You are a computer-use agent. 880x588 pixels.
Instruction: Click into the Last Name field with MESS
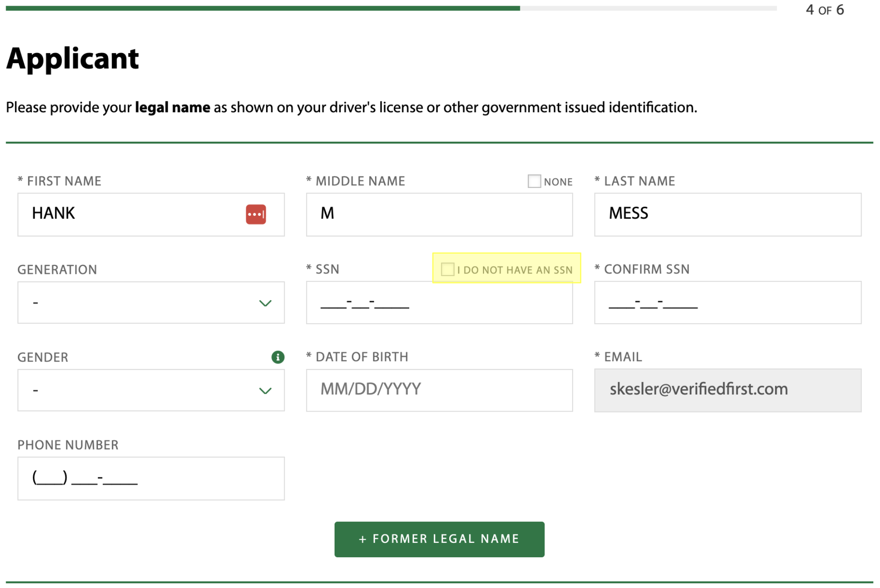[728, 215]
